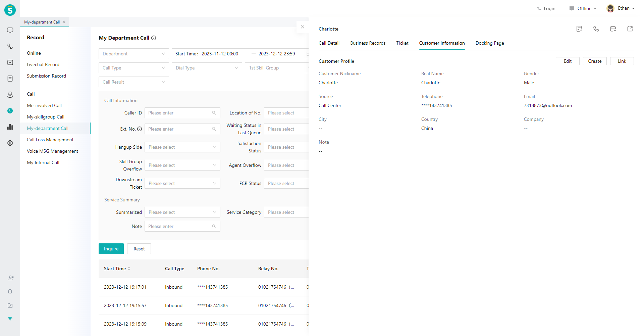Open the Summarized dropdown
The height and width of the screenshot is (336, 644).
coord(182,212)
